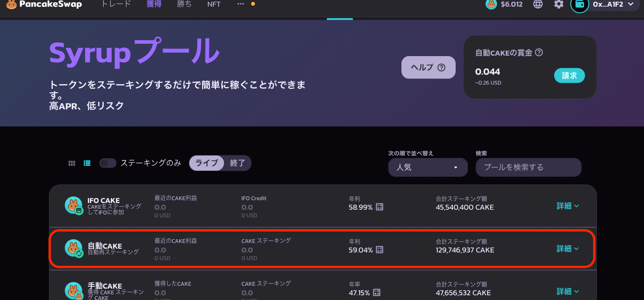This screenshot has width=644, height=300.
Task: Expand 詳細 for 自動CAKE pool
Action: [568, 249]
